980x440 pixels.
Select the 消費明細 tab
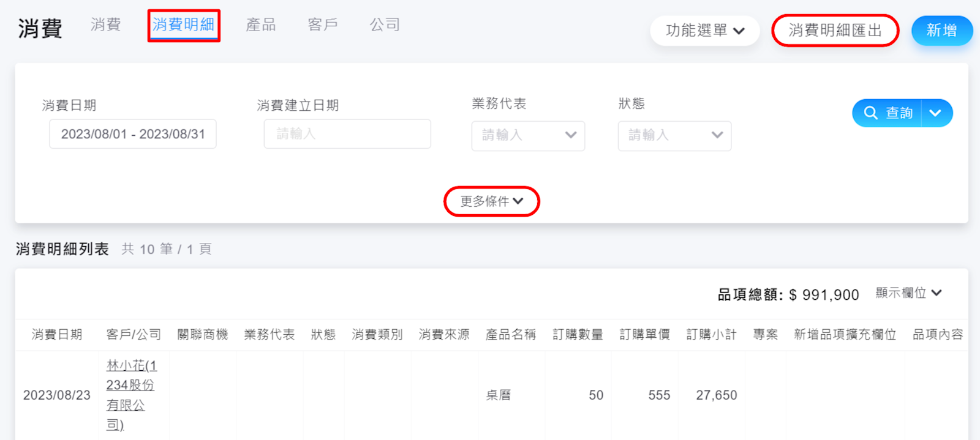click(x=183, y=25)
